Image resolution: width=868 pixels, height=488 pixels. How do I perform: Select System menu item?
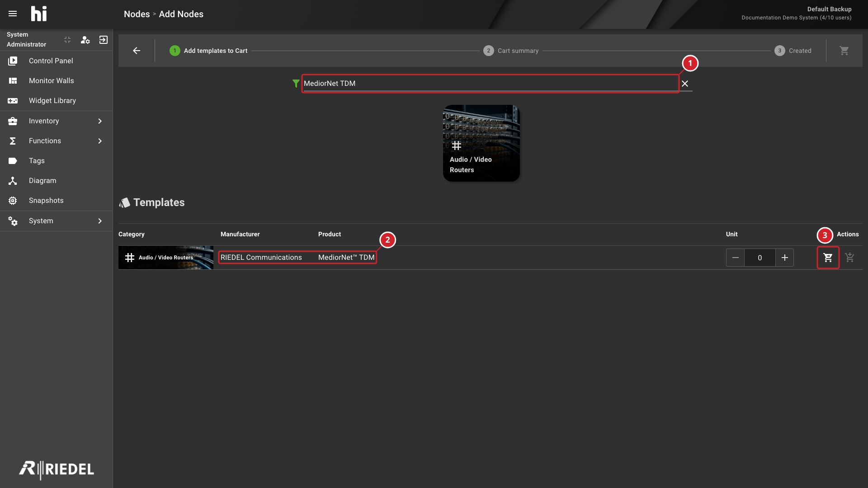[56, 221]
